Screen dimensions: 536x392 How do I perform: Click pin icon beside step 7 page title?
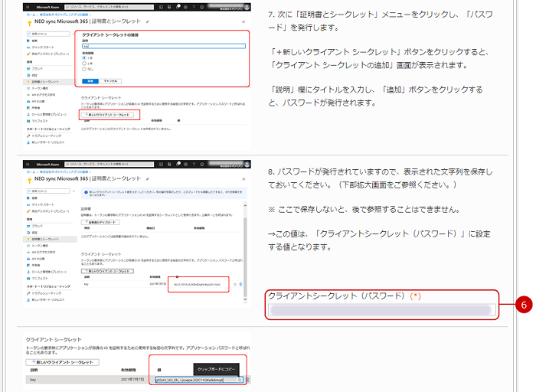[x=147, y=21]
